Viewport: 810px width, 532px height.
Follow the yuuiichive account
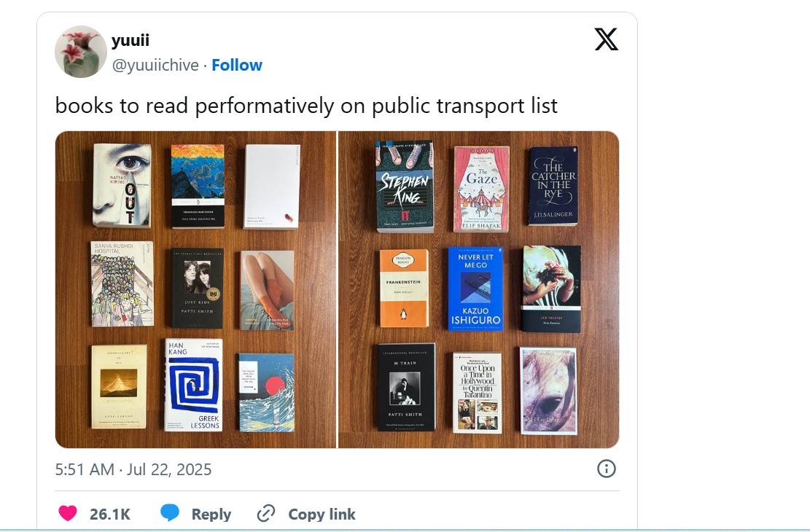[x=237, y=65]
